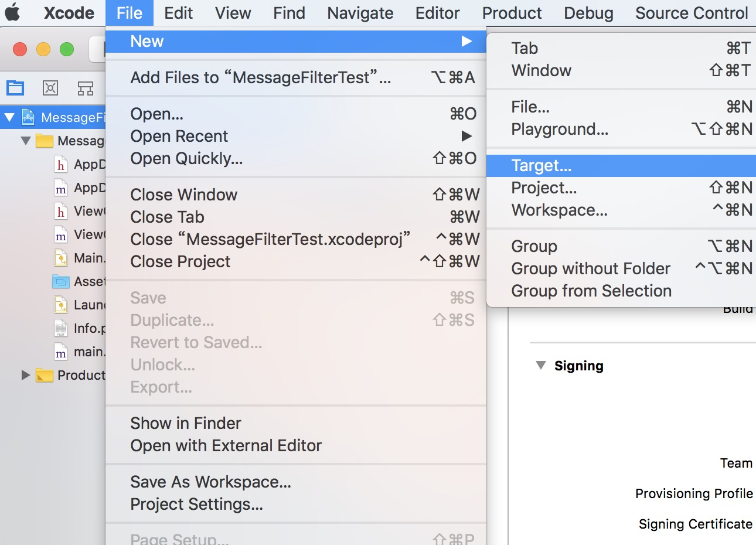Switch to the Symbol navigator hierarchy icon
This screenshot has height=545, width=756.
point(86,88)
